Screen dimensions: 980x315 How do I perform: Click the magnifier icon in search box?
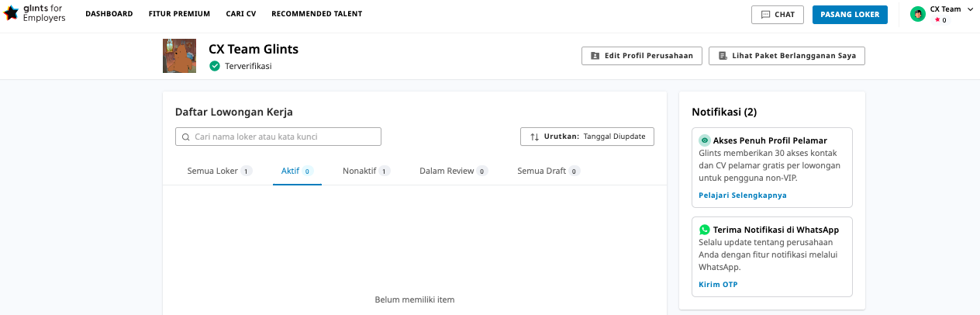click(186, 137)
